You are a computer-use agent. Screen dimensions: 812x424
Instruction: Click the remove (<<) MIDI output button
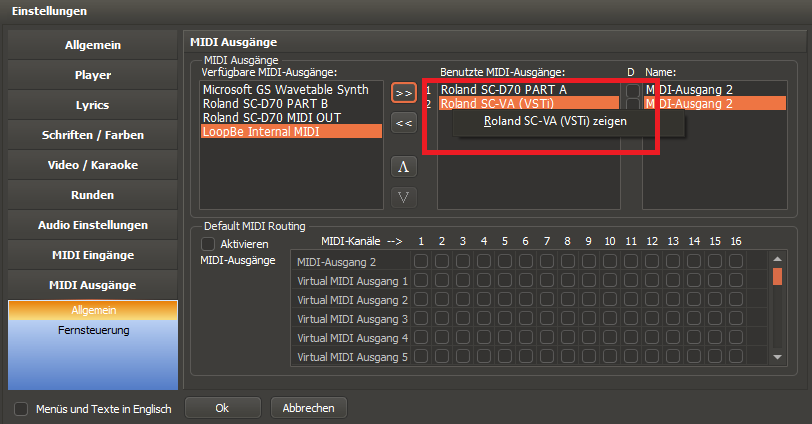(404, 123)
